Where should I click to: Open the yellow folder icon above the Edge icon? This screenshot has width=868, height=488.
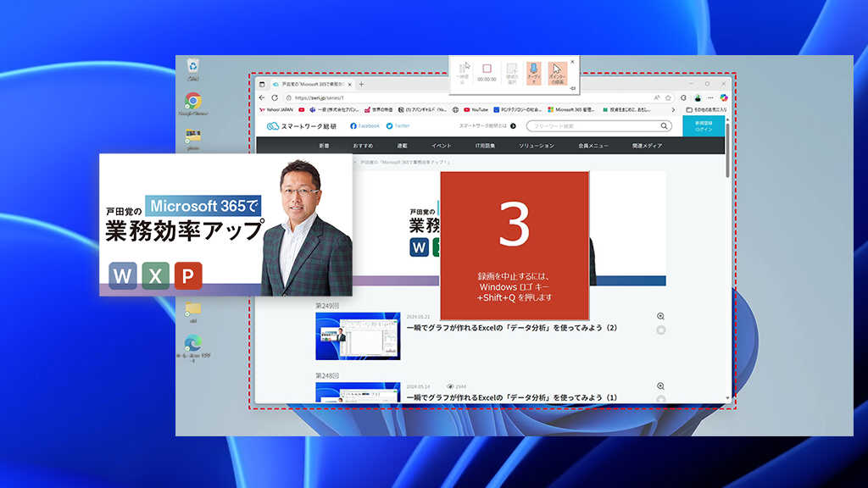pyautogui.click(x=193, y=312)
